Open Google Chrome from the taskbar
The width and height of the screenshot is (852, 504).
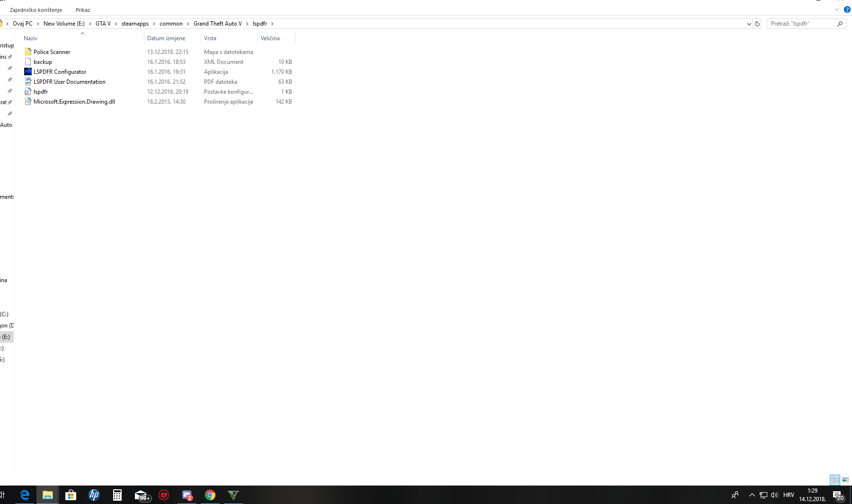pos(210,495)
